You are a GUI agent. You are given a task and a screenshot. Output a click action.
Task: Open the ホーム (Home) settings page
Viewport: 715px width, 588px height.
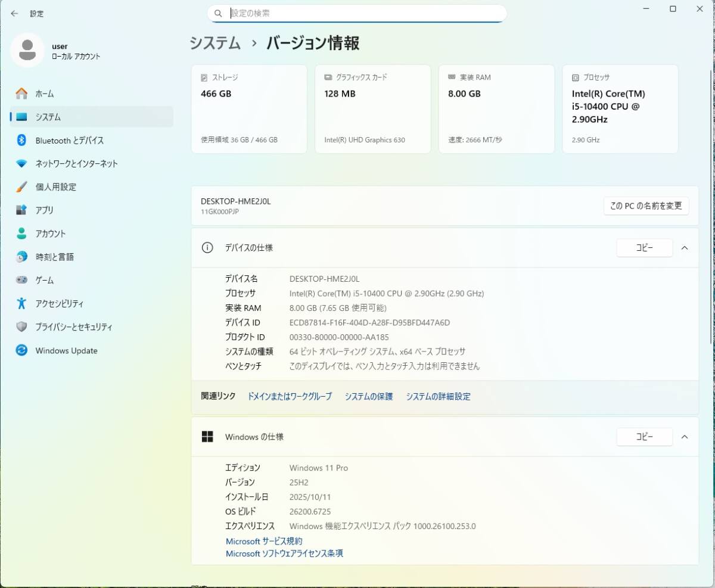pos(44,94)
